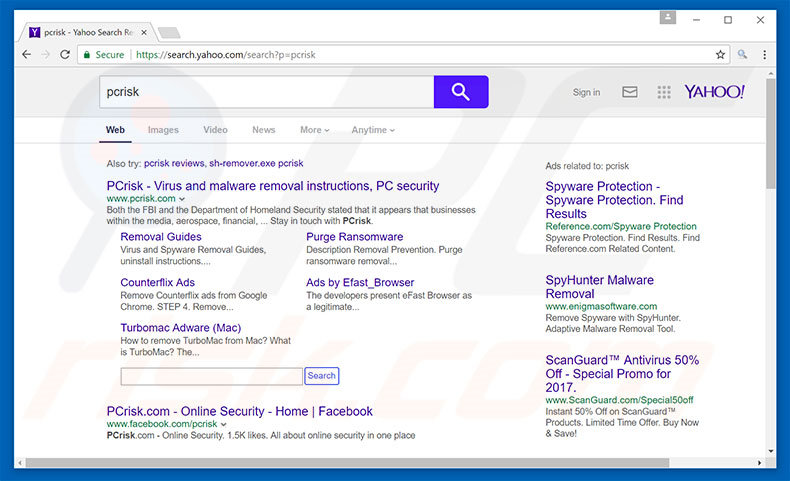
Task: Expand the Anytime filter dropdown
Action: pos(373,130)
